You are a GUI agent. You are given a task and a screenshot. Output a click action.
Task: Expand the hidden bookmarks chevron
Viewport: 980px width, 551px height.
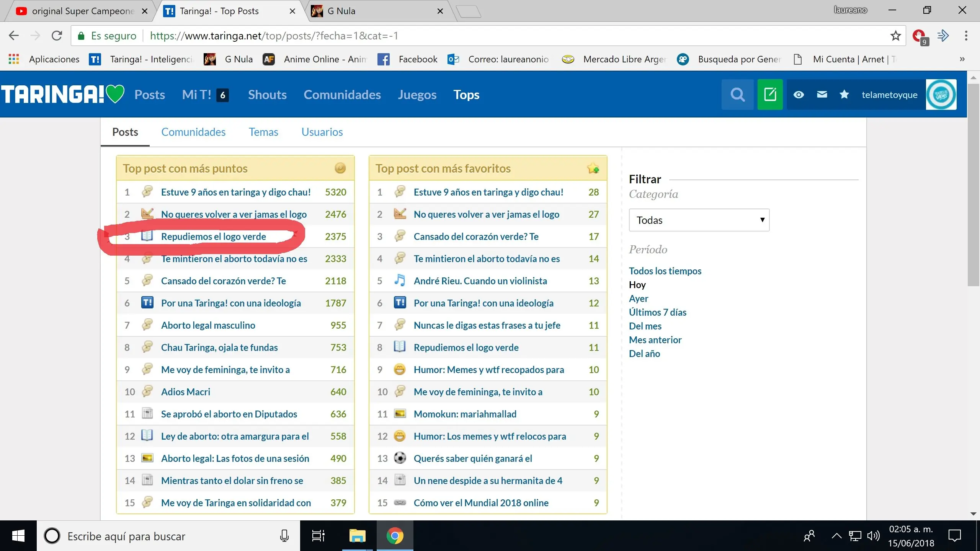(962, 59)
